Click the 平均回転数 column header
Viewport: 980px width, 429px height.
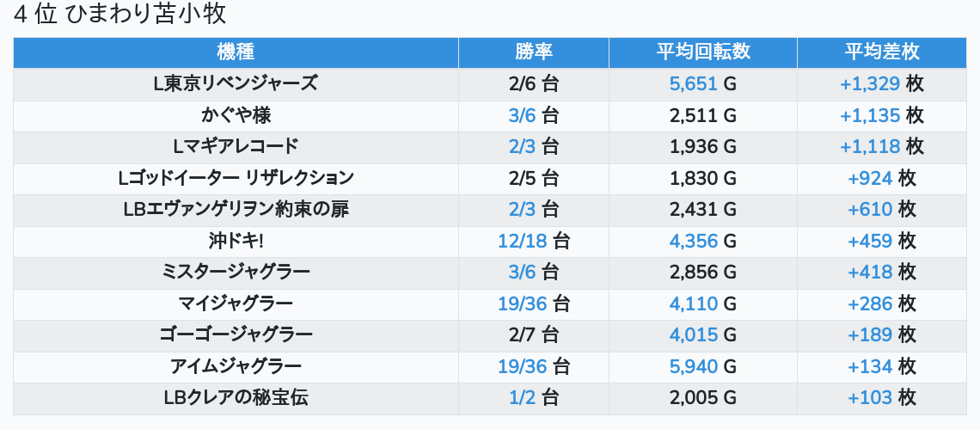[702, 52]
